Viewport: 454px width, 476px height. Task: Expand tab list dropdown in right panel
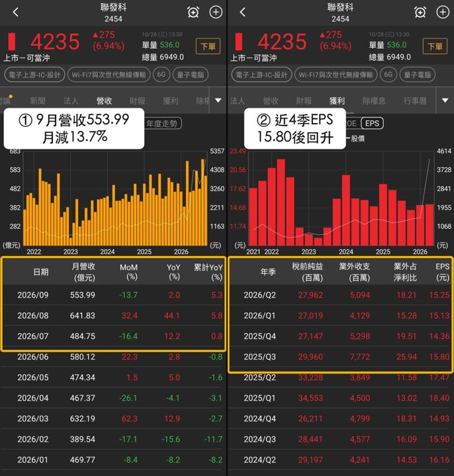[x=445, y=100]
